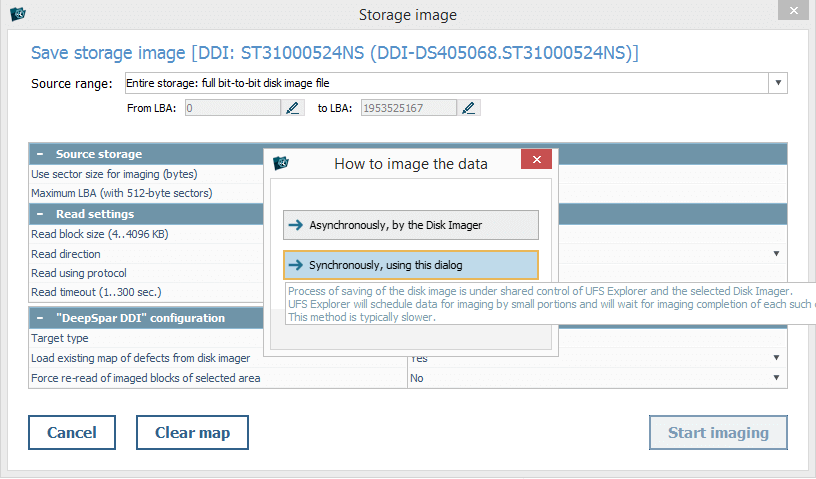The image size is (816, 479).
Task: Click the to LBA input field
Action: [x=408, y=108]
